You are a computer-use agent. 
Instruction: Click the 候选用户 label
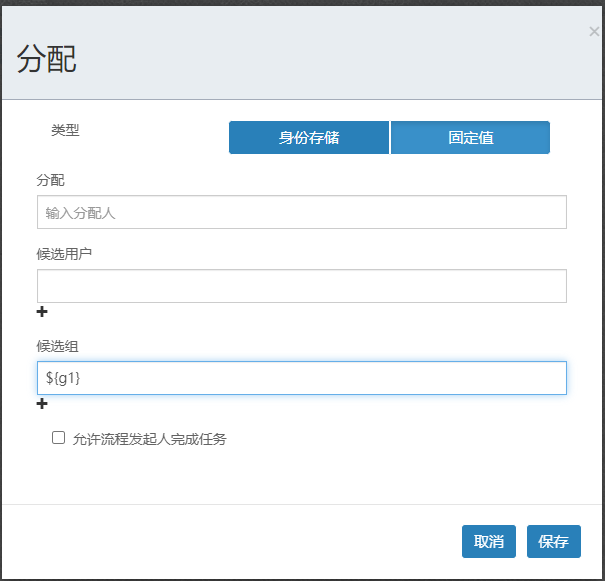pos(64,254)
